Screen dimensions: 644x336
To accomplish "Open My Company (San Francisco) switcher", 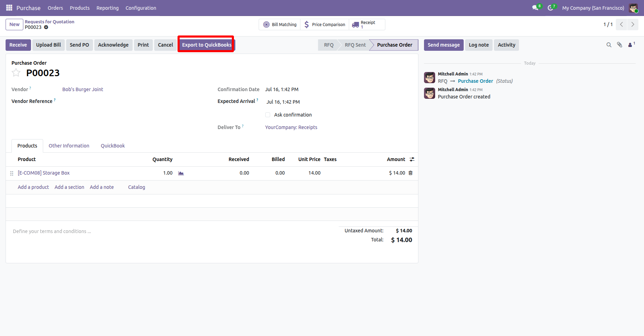I will pos(593,8).
